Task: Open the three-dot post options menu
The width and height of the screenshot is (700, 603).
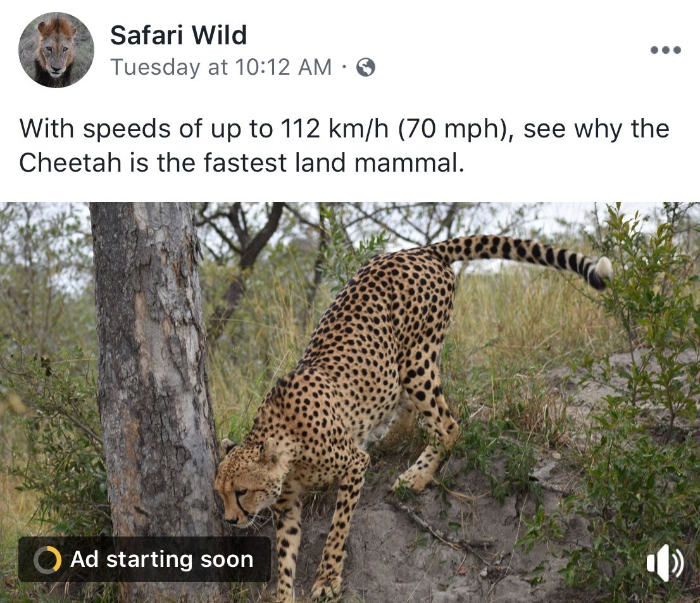Action: pos(666,49)
